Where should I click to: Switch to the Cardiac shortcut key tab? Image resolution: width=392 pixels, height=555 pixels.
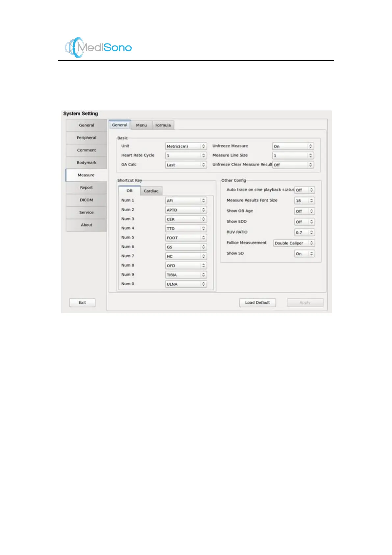151,191
